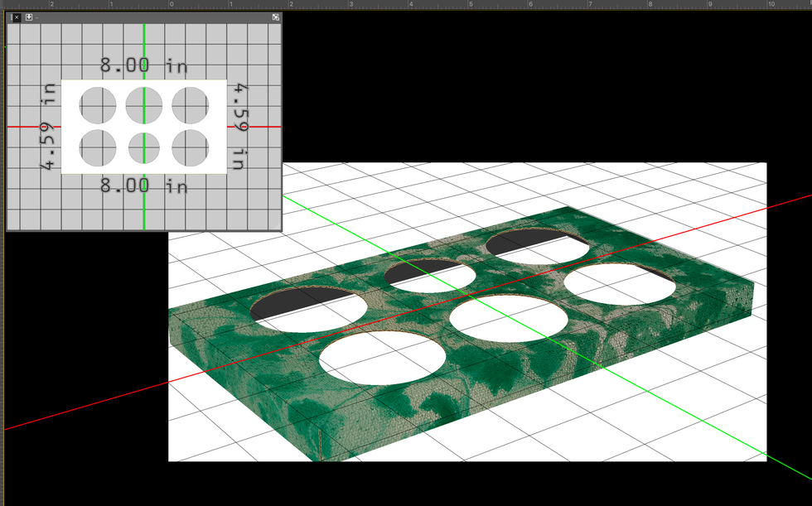This screenshot has height=506, width=812.
Task: Click the upper-right circle in the 2D preview
Action: tap(190, 105)
